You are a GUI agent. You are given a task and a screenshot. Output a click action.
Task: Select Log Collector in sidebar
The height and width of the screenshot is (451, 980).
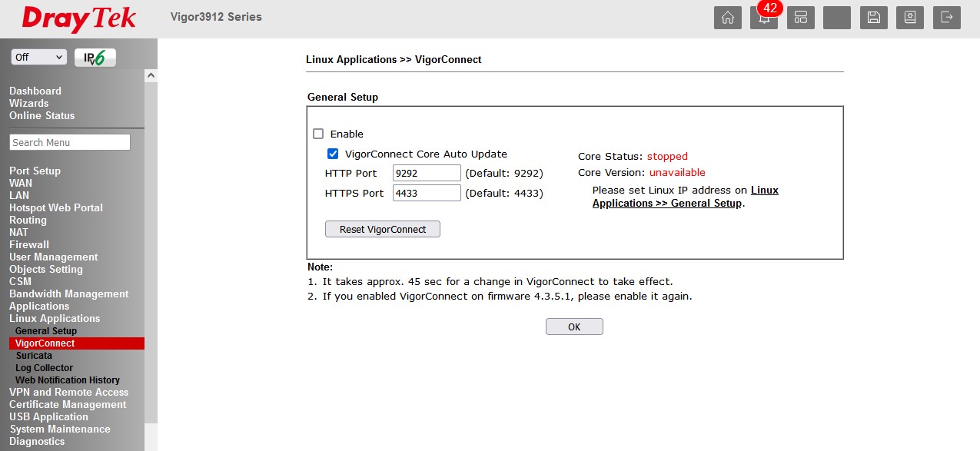(x=44, y=368)
